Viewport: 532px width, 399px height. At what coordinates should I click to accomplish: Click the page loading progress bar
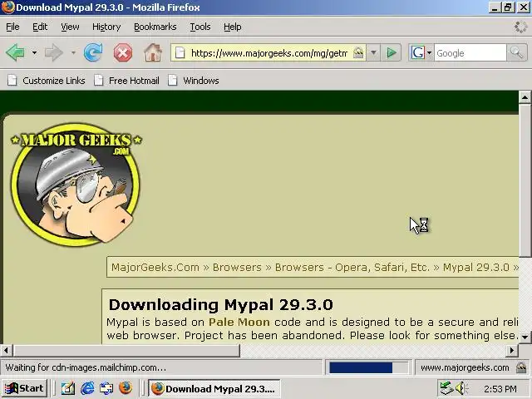coord(368,367)
